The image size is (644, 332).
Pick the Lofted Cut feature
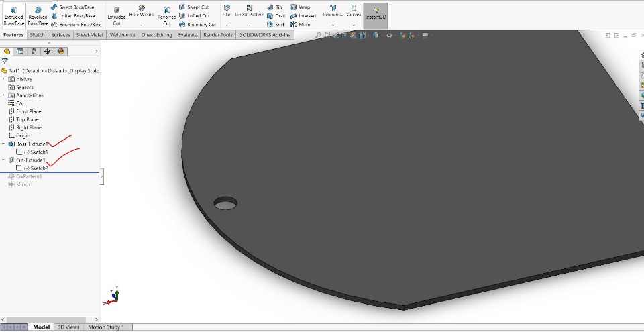194,16
